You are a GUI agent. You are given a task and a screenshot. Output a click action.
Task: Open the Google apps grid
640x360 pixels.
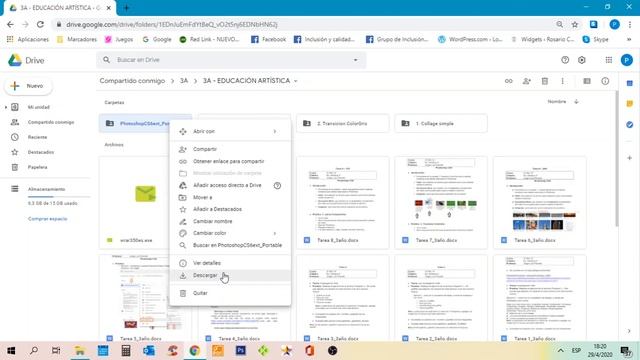[609, 60]
